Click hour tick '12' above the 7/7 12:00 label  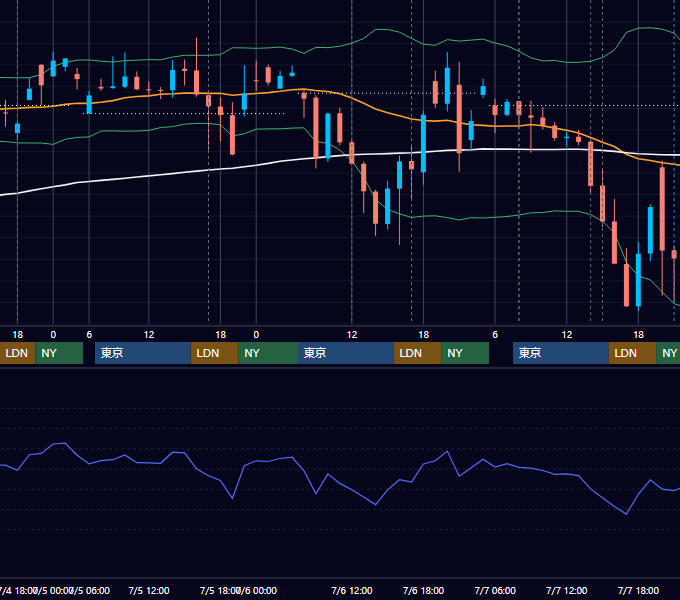click(566, 335)
